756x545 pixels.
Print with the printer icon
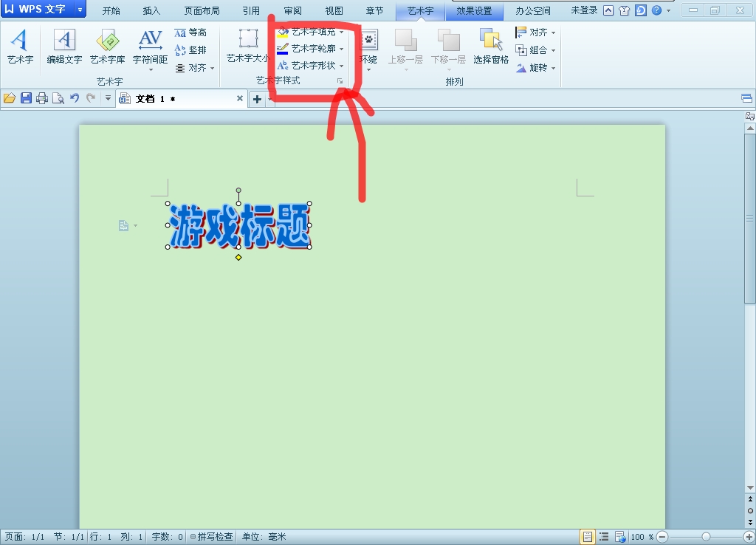coord(42,98)
